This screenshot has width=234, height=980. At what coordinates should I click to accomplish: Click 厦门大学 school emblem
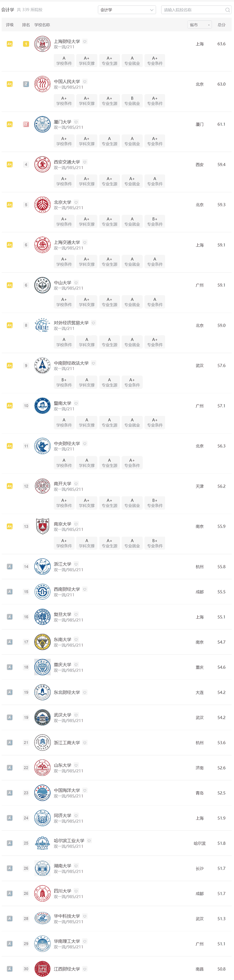[42, 124]
